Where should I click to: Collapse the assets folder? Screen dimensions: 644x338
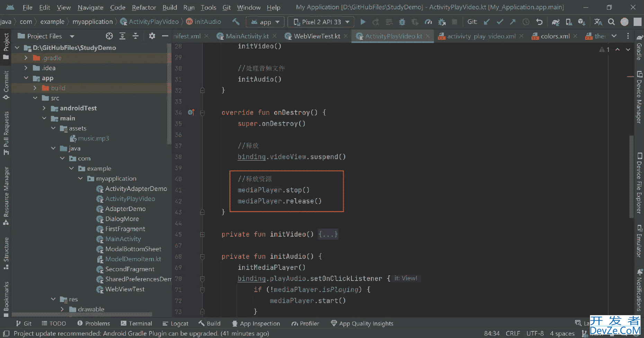tap(53, 128)
